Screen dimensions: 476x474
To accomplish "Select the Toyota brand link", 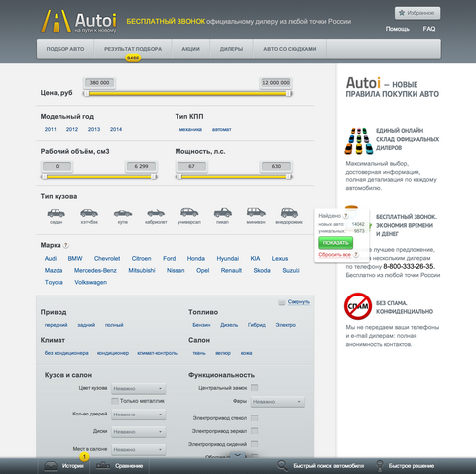I will [x=54, y=282].
